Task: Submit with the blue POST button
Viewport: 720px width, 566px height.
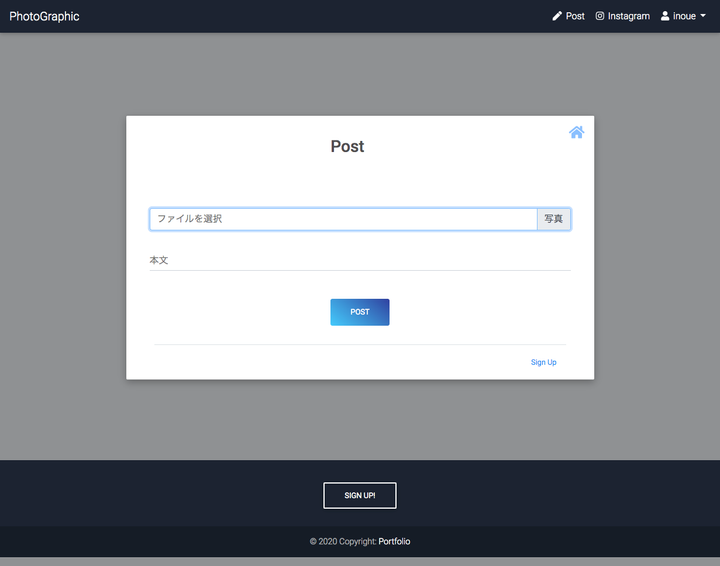Action: point(360,312)
